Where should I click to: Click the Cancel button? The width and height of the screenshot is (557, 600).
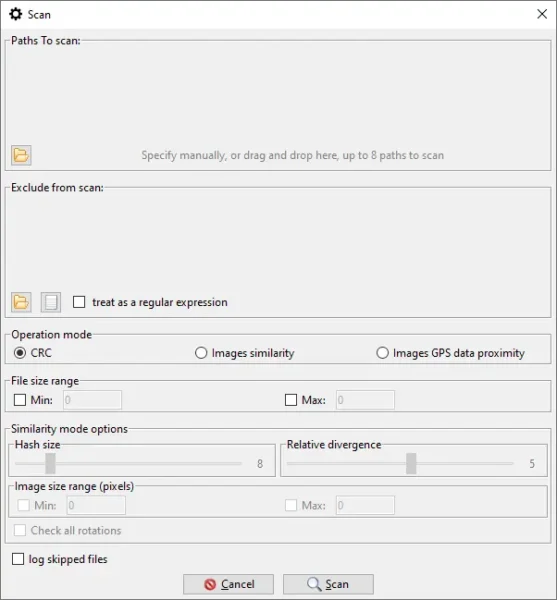[x=228, y=584]
